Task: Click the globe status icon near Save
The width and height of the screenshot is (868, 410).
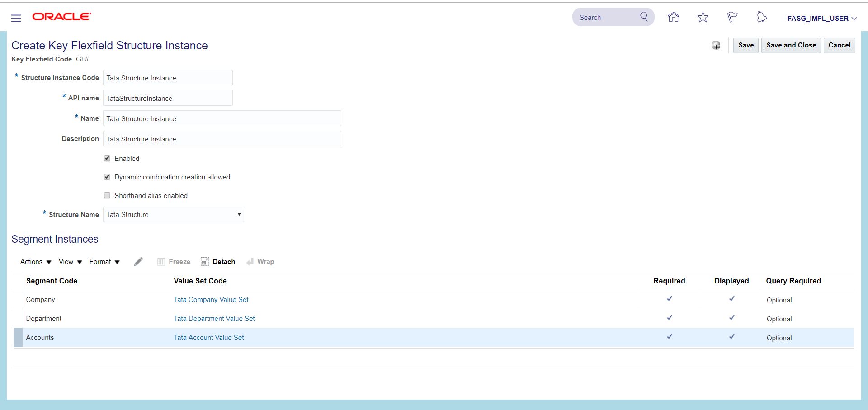Action: point(716,45)
